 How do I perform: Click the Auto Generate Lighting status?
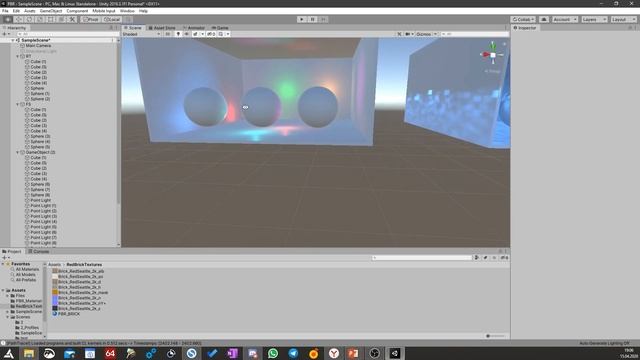[x=604, y=343]
